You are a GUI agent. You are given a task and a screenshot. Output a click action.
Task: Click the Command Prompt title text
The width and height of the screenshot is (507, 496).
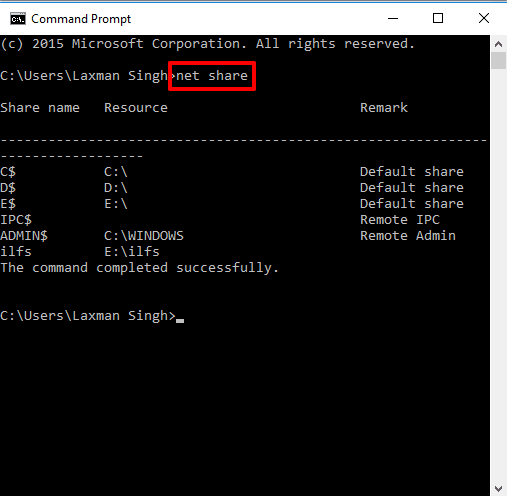(81, 19)
